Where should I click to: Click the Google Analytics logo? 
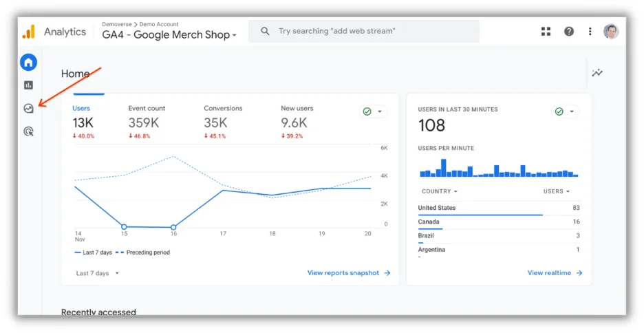(x=28, y=32)
